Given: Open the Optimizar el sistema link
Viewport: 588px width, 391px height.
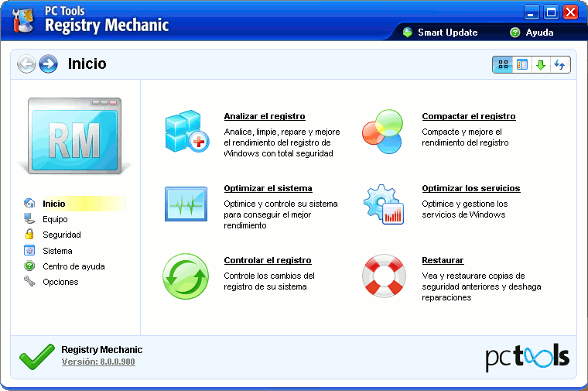Looking at the screenshot, I should [268, 188].
